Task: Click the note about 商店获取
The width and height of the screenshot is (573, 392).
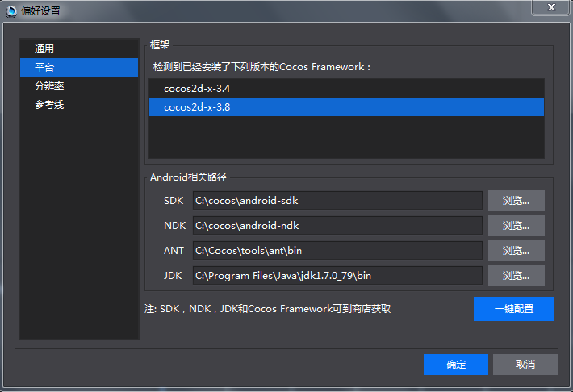Action: (x=267, y=309)
